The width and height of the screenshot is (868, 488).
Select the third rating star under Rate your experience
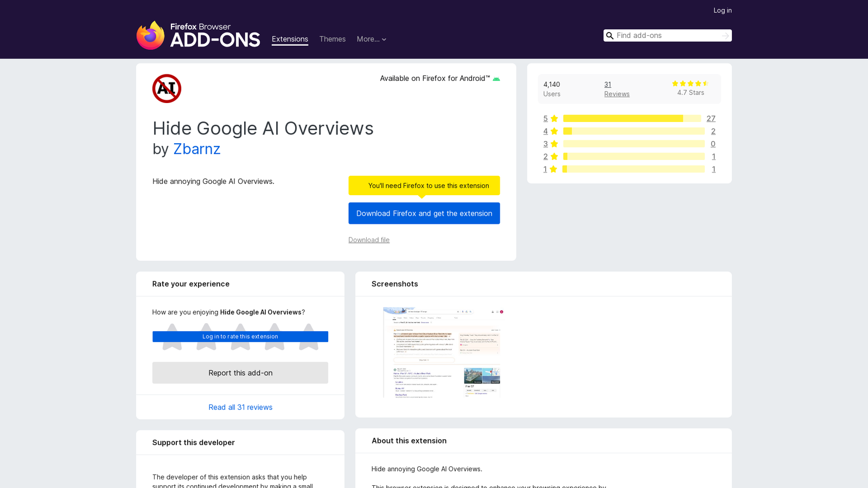pyautogui.click(x=240, y=337)
